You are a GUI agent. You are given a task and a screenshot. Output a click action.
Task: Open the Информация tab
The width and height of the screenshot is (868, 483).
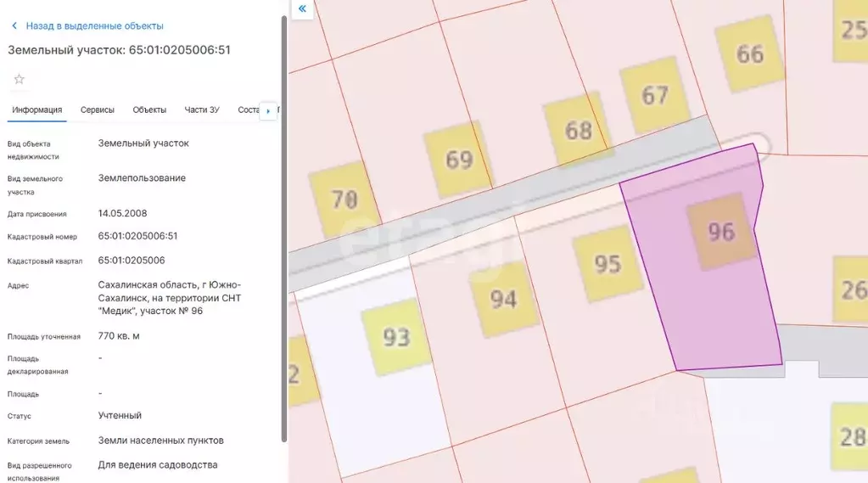click(x=37, y=110)
